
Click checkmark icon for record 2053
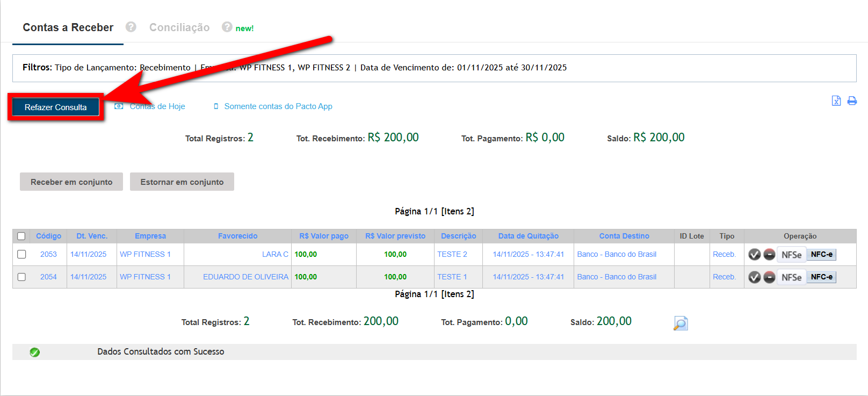(754, 255)
